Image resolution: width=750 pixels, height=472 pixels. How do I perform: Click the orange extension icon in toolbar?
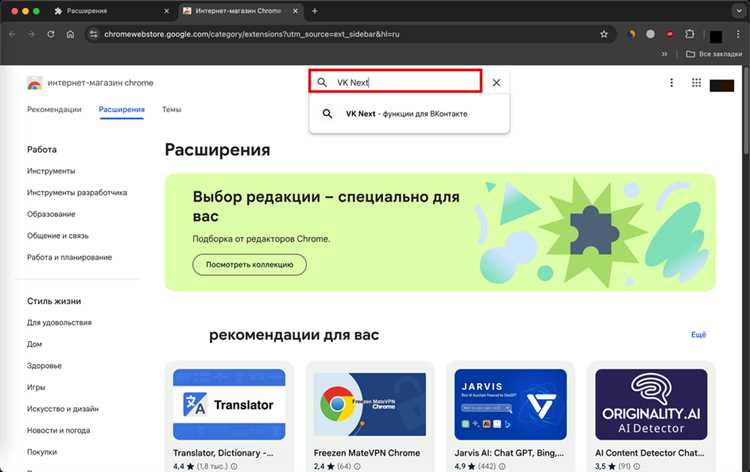(x=632, y=34)
